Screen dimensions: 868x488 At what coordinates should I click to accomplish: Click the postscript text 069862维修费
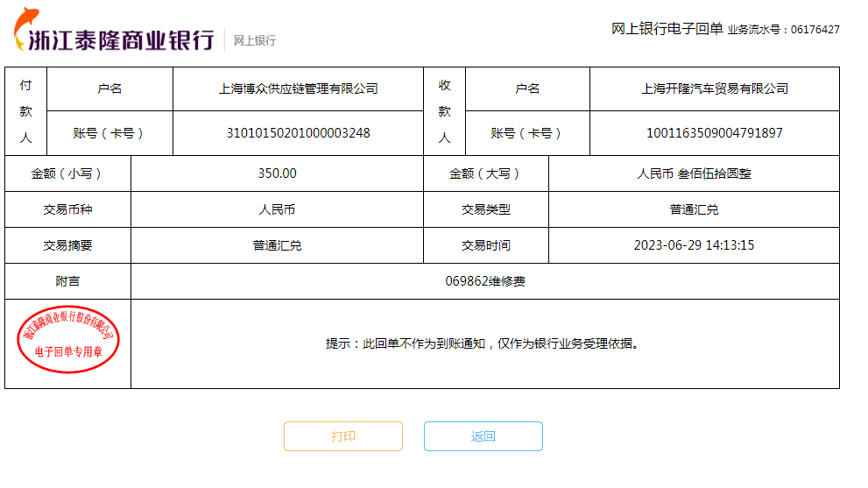pos(485,281)
